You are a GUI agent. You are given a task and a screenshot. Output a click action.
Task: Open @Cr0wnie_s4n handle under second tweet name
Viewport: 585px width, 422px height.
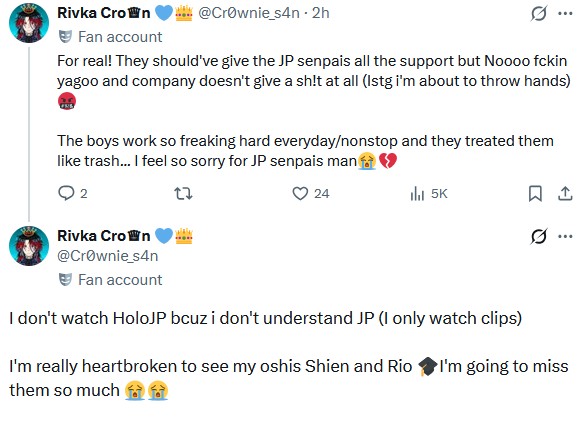(108, 256)
